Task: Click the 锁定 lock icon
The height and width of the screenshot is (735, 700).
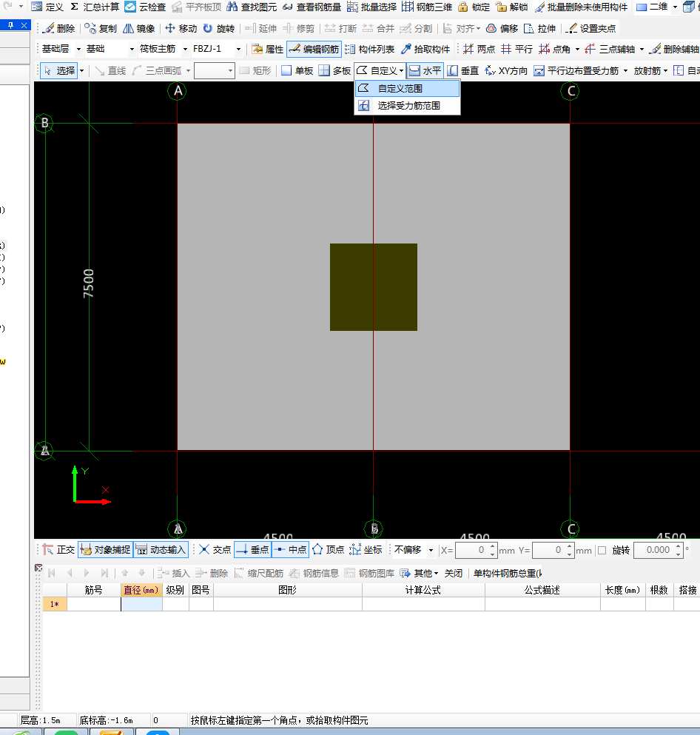Action: [x=474, y=7]
